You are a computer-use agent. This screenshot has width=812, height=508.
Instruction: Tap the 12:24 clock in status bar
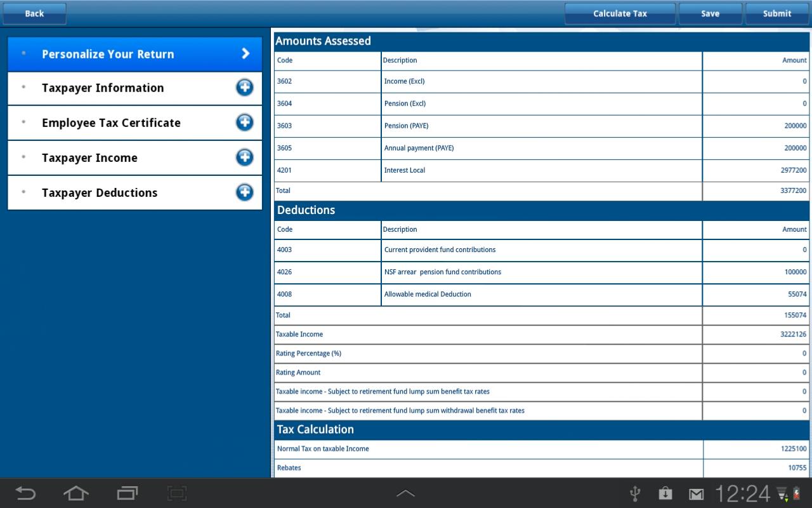click(x=743, y=493)
